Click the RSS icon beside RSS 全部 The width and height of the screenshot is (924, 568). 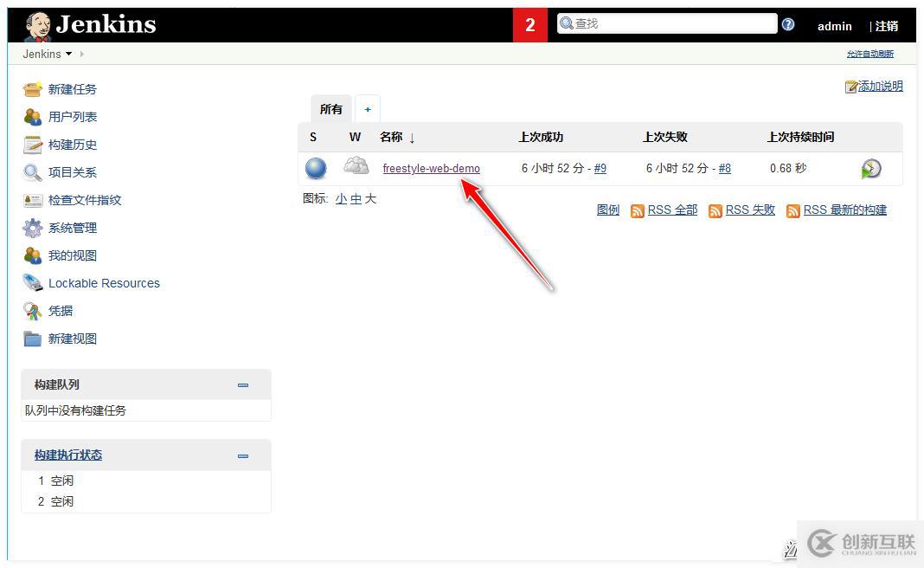tap(637, 210)
